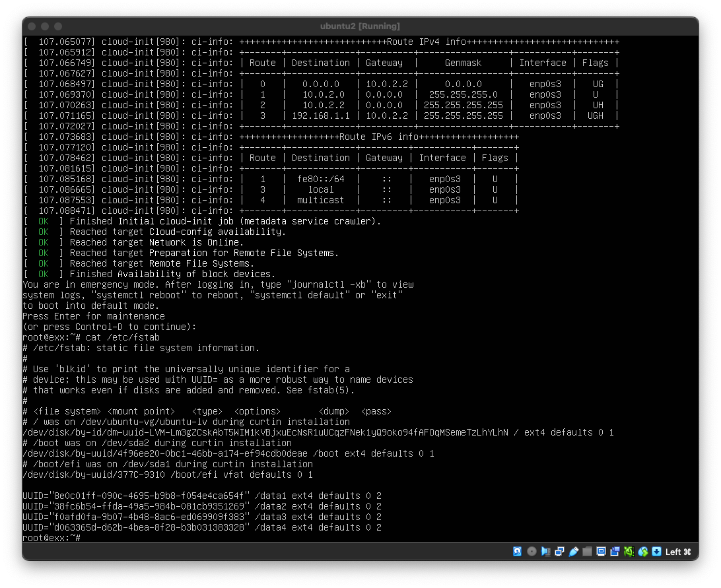Click the 'Route IPv6 info' header
Screen dimensions: 721x588
379,137
